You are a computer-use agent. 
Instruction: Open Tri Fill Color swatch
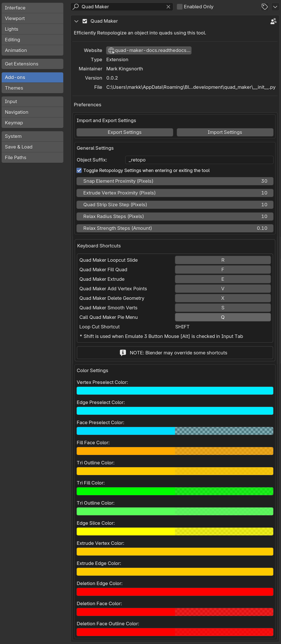point(175,491)
